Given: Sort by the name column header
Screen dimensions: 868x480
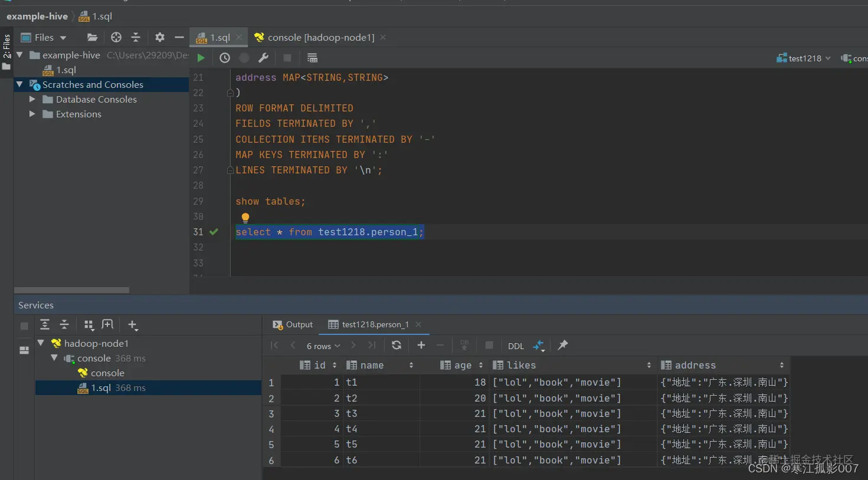Looking at the screenshot, I should pyautogui.click(x=381, y=365).
